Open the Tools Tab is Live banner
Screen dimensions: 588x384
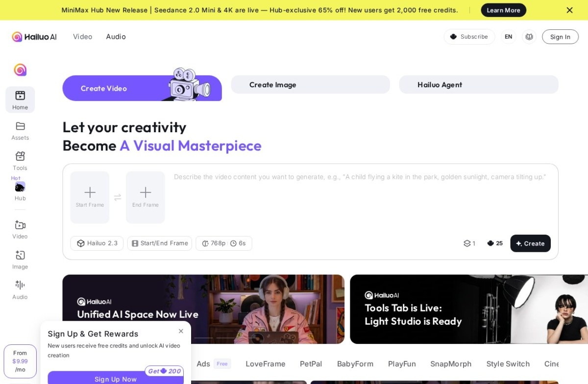(469, 309)
